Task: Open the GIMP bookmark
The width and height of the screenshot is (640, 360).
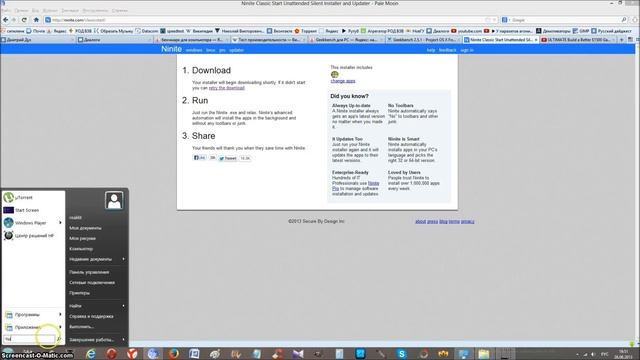Action: tap(581, 31)
